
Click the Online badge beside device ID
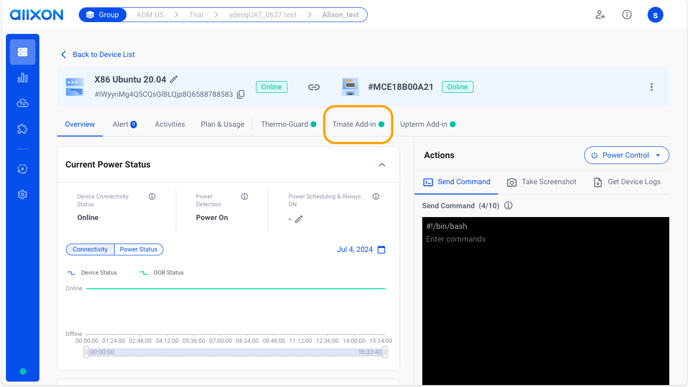click(x=272, y=87)
